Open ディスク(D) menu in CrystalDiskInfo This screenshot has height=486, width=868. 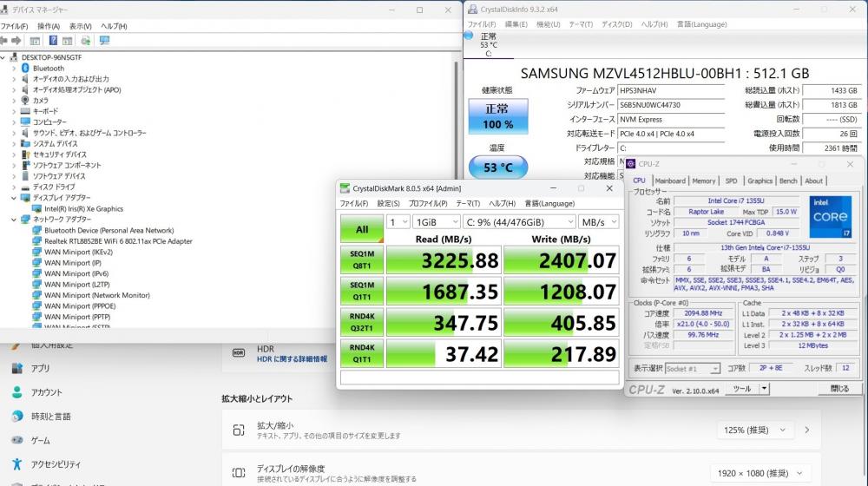click(616, 24)
